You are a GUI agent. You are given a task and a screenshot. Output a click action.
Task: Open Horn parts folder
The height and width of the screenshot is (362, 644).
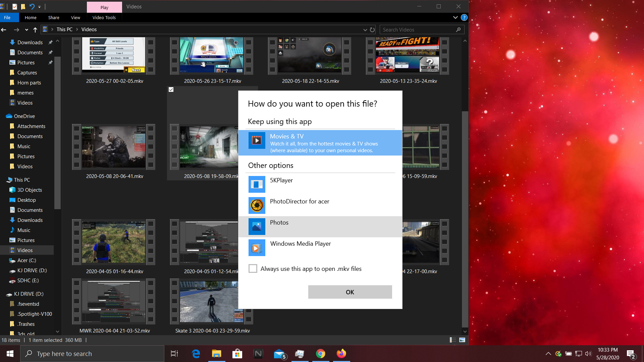(29, 82)
